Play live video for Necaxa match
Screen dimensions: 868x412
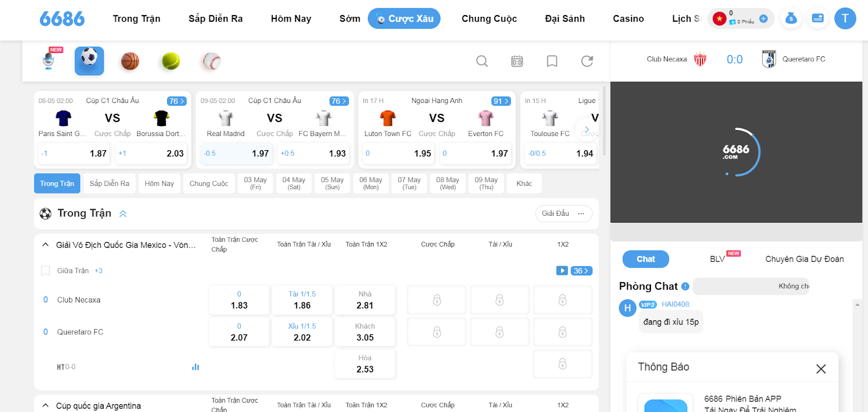tap(562, 271)
